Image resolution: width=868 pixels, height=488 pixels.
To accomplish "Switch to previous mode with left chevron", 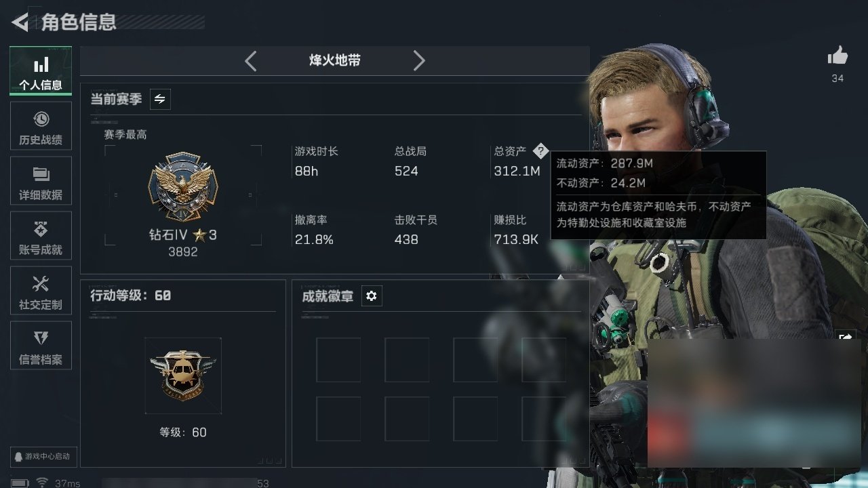I will tap(251, 61).
